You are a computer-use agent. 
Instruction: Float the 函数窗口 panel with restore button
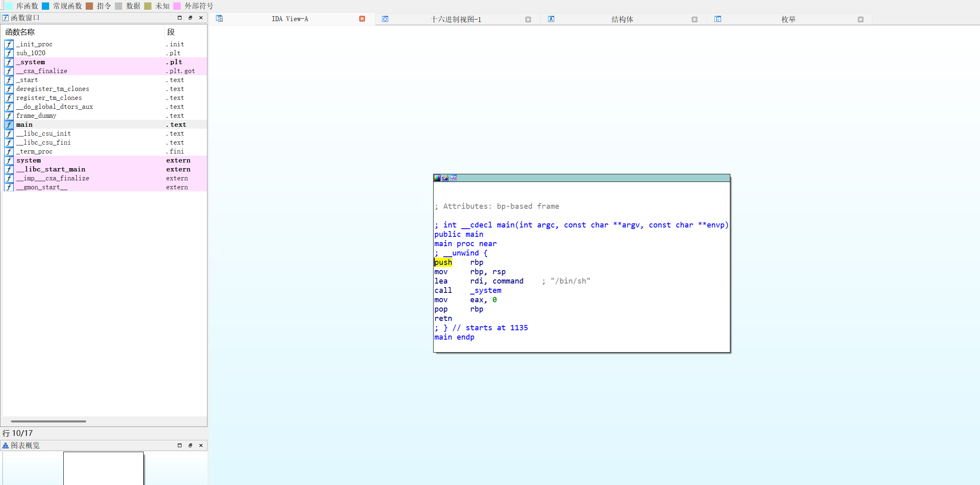(x=190, y=18)
